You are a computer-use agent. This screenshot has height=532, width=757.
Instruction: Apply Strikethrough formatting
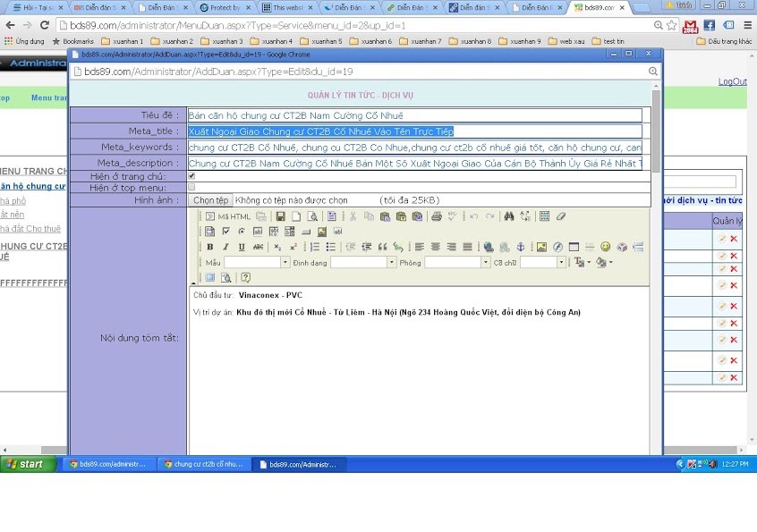tap(259, 247)
